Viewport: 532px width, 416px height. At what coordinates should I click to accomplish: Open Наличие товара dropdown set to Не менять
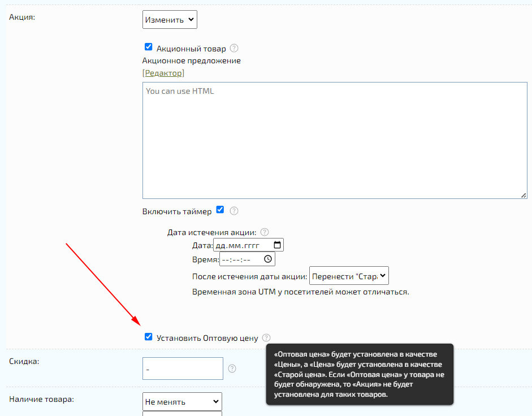pyautogui.click(x=182, y=402)
